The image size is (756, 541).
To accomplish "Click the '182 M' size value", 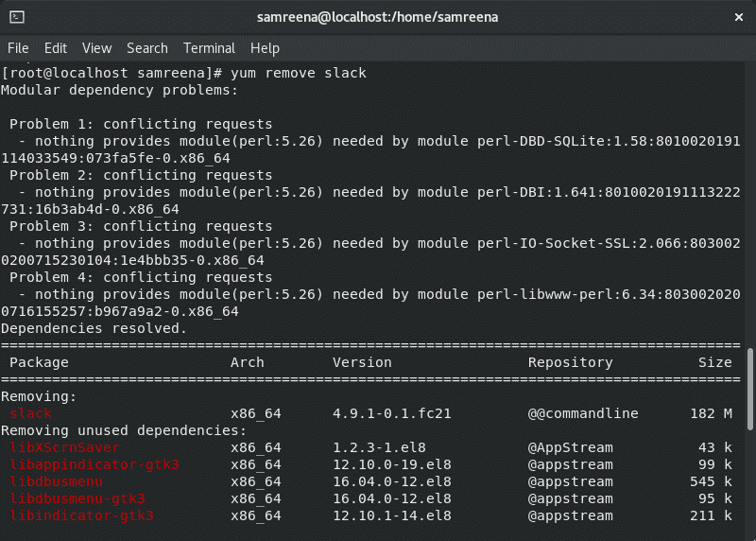I will coord(712,413).
